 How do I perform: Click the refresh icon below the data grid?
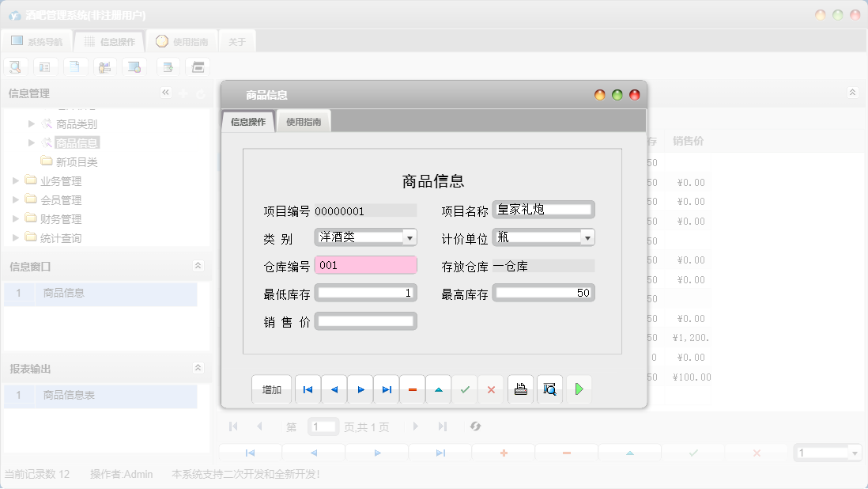(475, 426)
